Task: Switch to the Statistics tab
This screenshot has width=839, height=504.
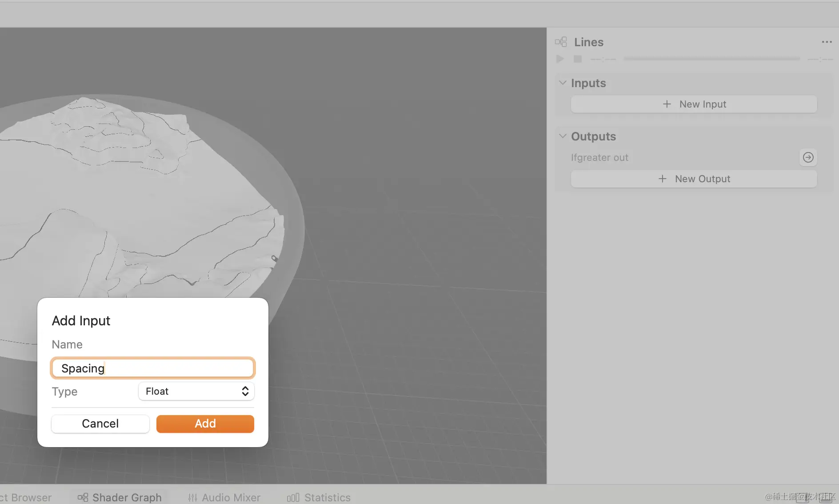Action: pos(319,497)
